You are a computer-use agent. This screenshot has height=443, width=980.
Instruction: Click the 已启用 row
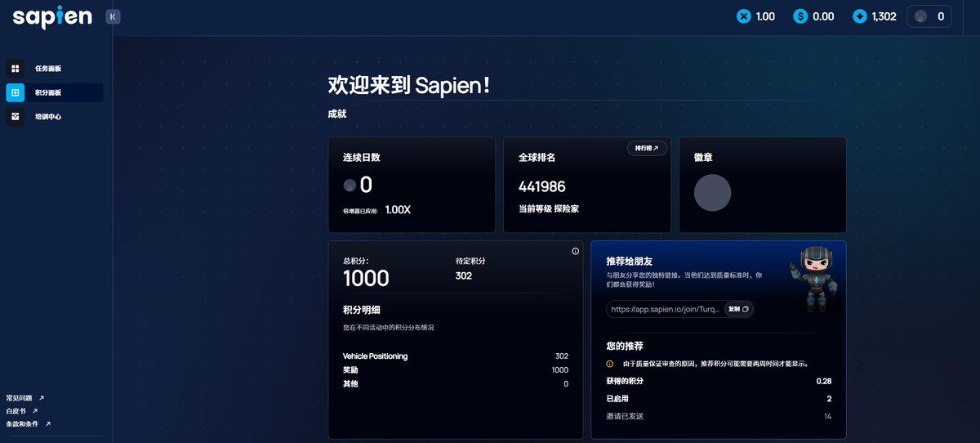click(x=719, y=399)
